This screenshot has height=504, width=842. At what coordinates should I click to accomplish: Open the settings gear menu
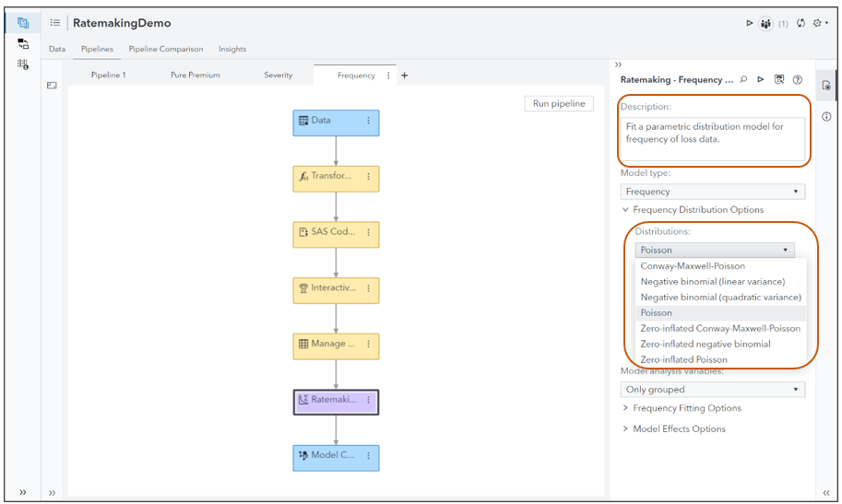[817, 23]
